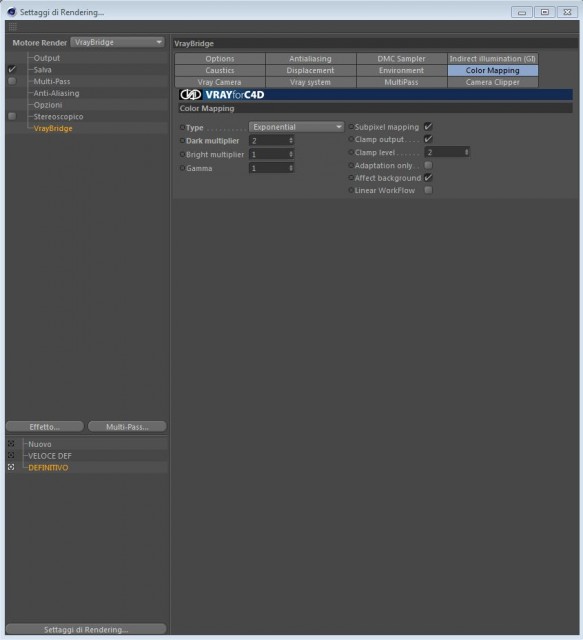
Task: Click the animation dot next to Adaptation only
Action: [x=351, y=165]
